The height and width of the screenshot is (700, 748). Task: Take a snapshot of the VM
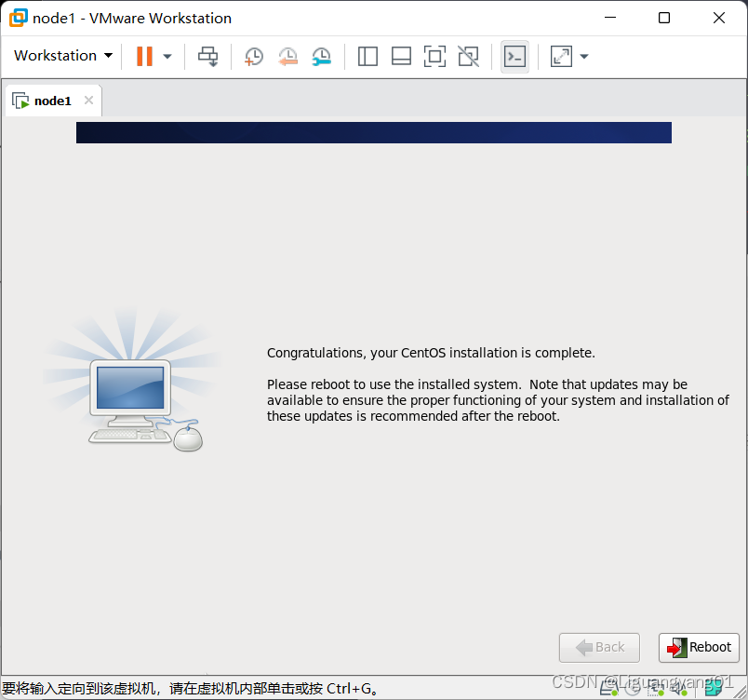click(x=253, y=56)
